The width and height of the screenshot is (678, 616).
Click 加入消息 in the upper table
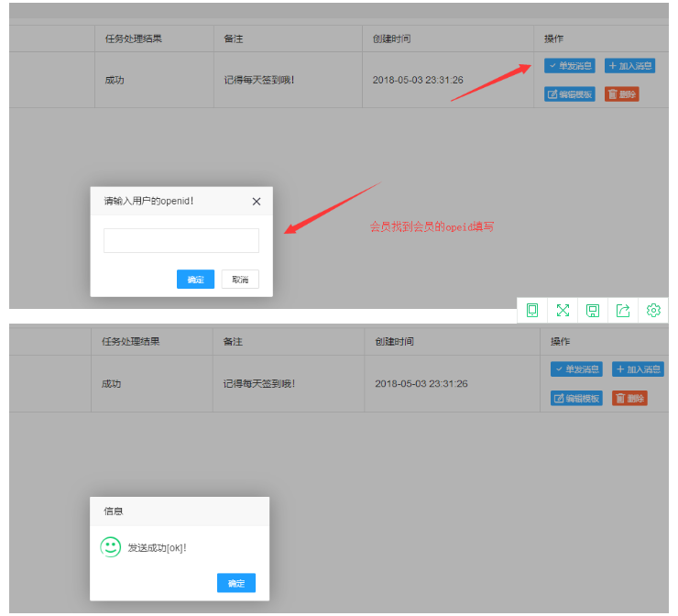pos(630,66)
